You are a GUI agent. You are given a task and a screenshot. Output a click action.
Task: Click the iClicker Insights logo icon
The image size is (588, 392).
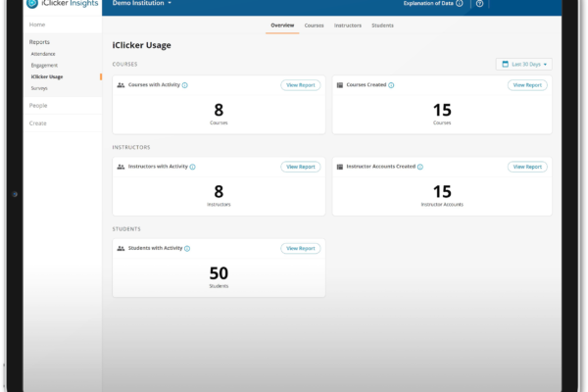[x=32, y=3]
